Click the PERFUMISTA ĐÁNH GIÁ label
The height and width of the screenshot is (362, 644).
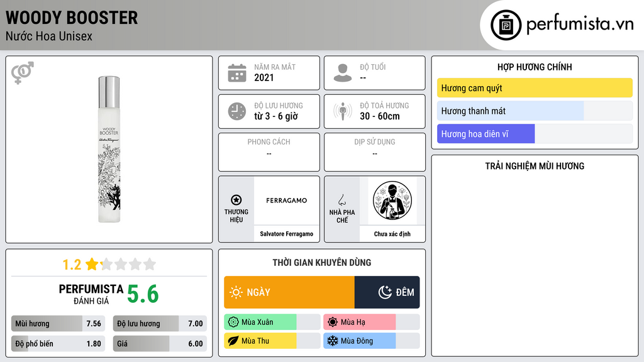point(91,294)
